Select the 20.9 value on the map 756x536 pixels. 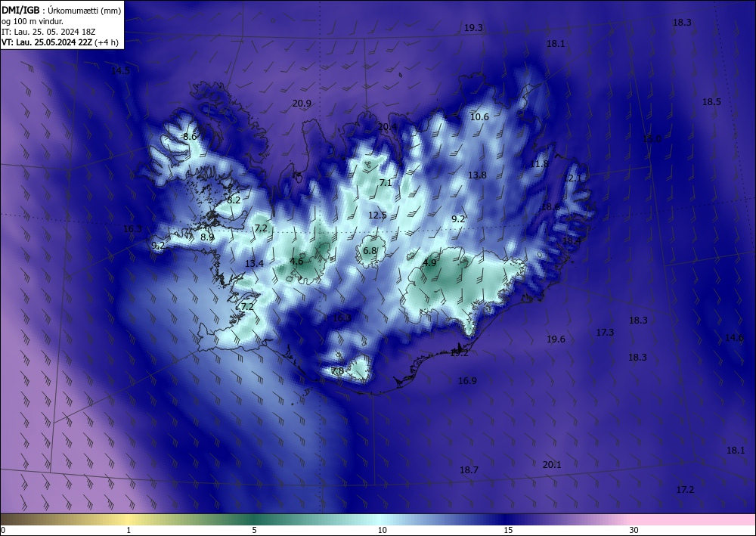[302, 103]
